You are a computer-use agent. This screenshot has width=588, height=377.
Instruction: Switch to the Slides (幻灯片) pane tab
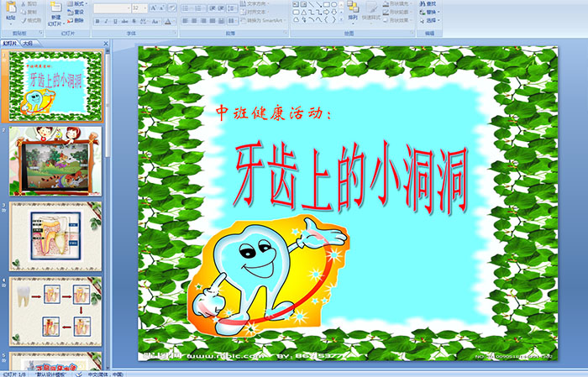[9, 44]
